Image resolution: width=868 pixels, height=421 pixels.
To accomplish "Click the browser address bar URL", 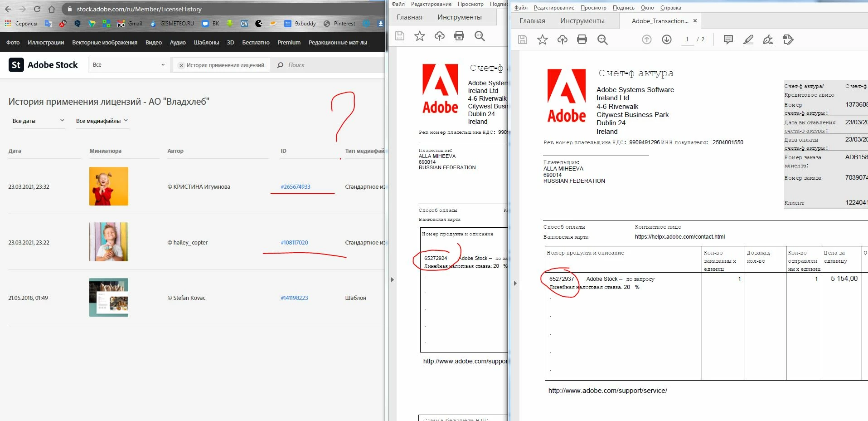I will coord(139,9).
